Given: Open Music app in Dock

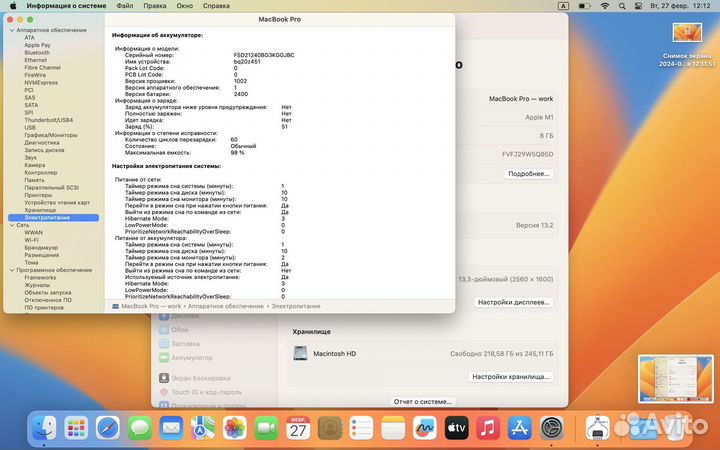Looking at the screenshot, I should click(x=488, y=428).
